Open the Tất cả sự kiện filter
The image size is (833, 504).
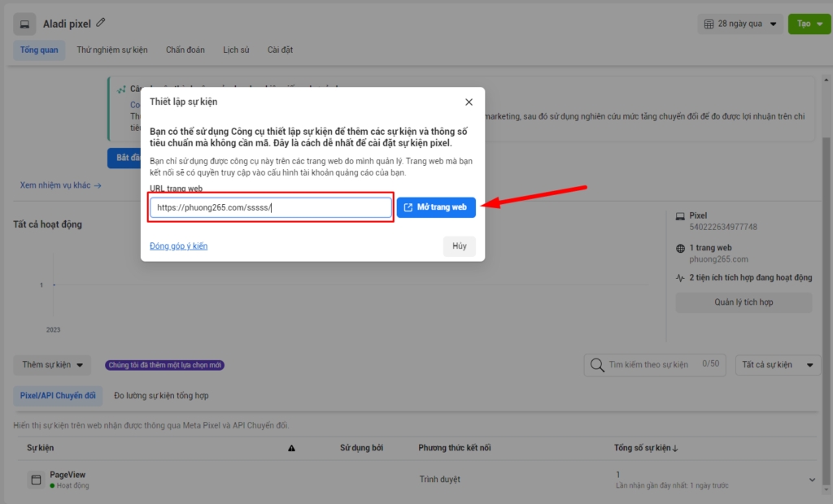point(777,365)
